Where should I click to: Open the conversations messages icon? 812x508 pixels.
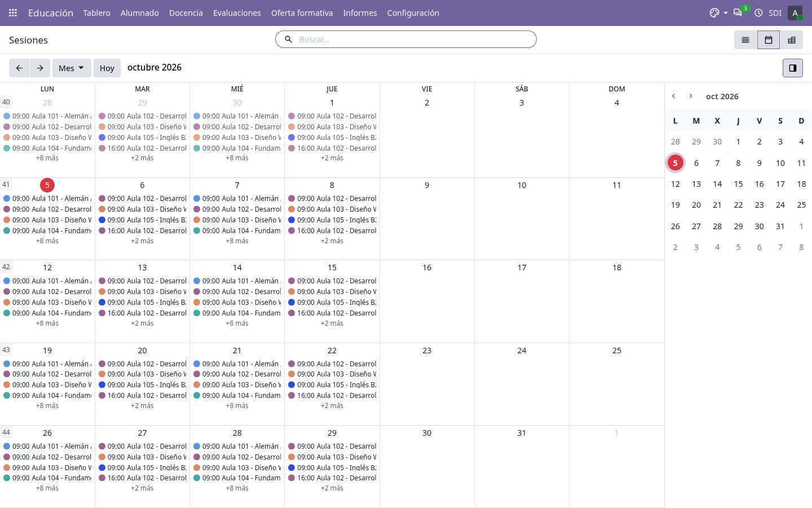(x=738, y=12)
